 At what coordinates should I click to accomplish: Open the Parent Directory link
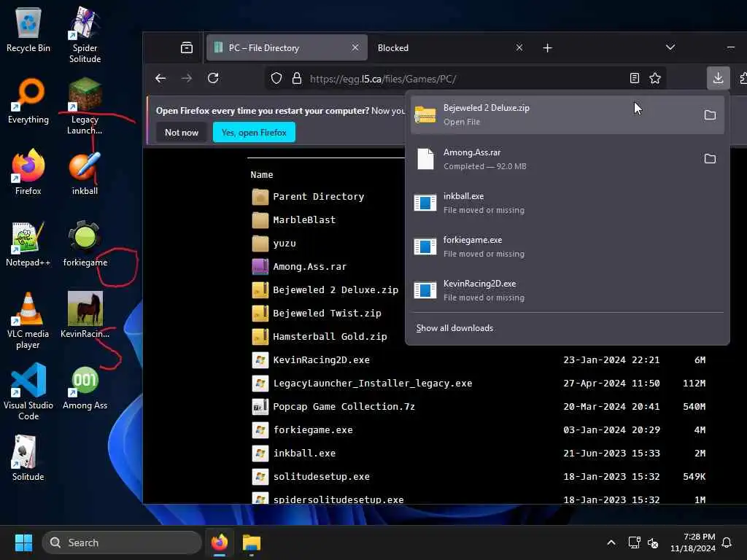(x=318, y=197)
